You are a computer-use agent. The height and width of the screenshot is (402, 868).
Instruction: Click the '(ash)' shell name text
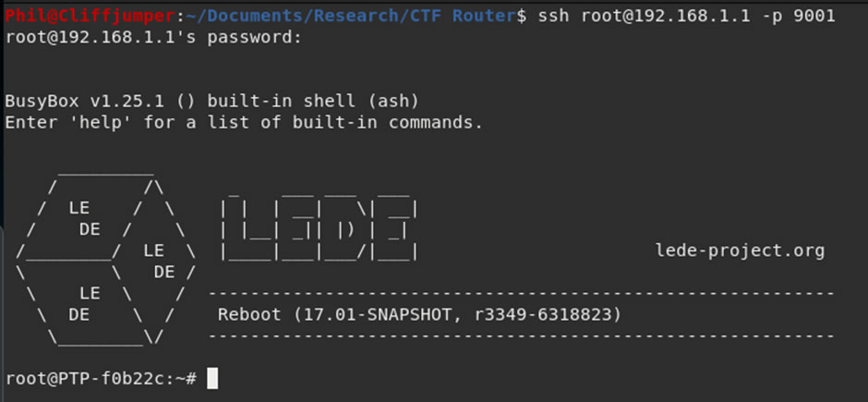[392, 102]
